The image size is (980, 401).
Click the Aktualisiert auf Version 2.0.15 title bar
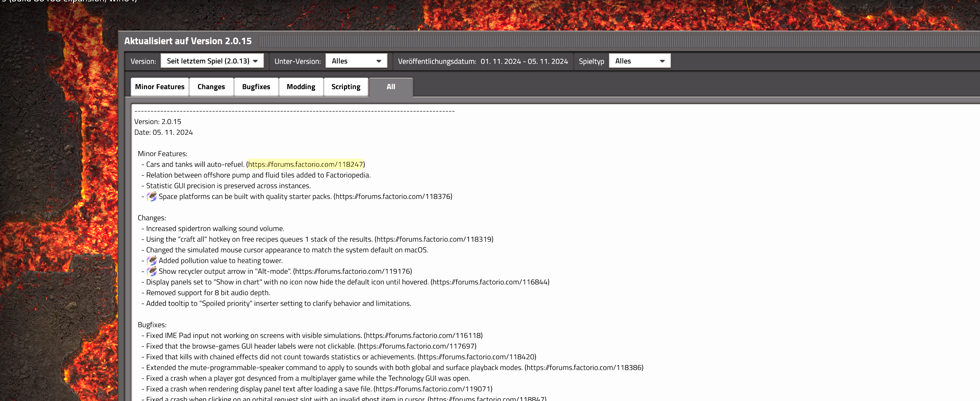click(x=188, y=41)
